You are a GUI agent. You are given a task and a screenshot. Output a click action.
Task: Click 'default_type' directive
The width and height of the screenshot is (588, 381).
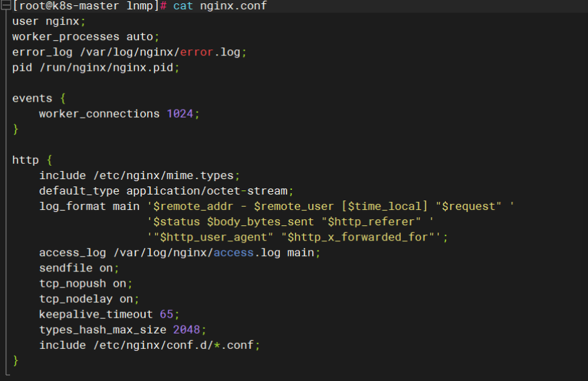click(79, 191)
